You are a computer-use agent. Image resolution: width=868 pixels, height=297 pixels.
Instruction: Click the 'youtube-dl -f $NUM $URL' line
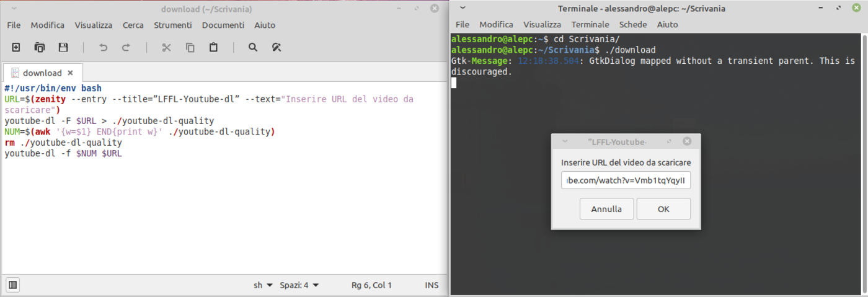(x=63, y=153)
